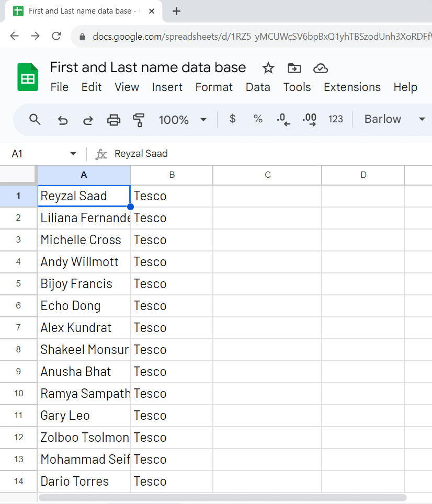
Task: Format as currency with dollar icon
Action: point(233,119)
